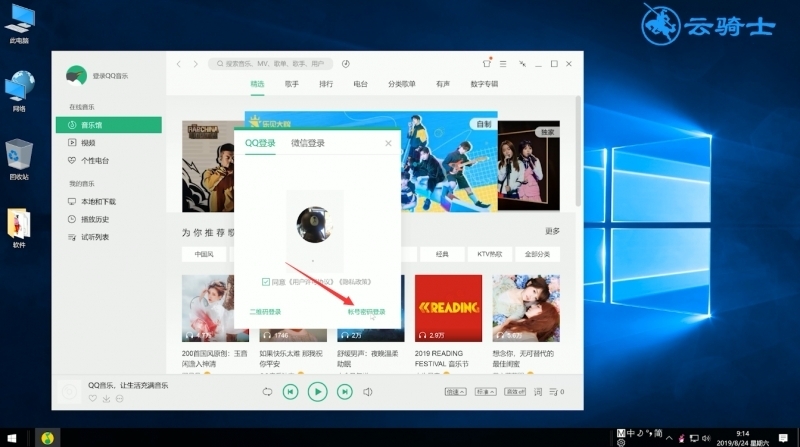Image resolution: width=800 pixels, height=447 pixels.
Task: Skip to the previous track
Action: click(290, 392)
